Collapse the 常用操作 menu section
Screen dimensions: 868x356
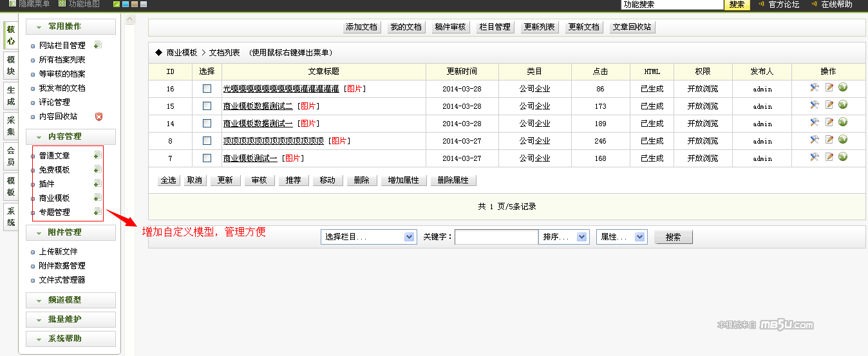71,26
